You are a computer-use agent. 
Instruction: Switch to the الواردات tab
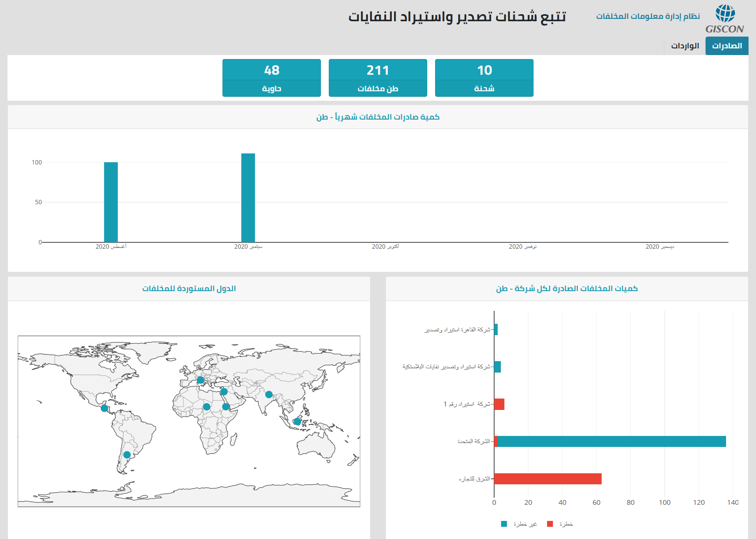[x=685, y=46]
